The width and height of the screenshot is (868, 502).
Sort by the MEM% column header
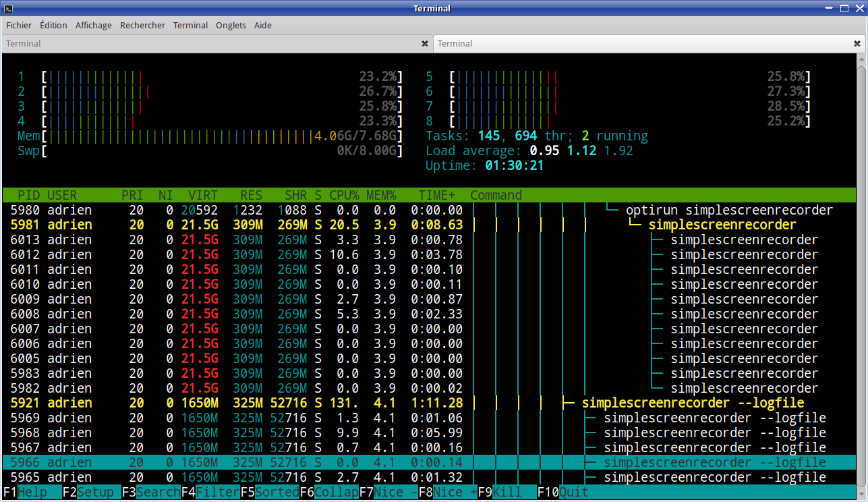[x=381, y=195]
